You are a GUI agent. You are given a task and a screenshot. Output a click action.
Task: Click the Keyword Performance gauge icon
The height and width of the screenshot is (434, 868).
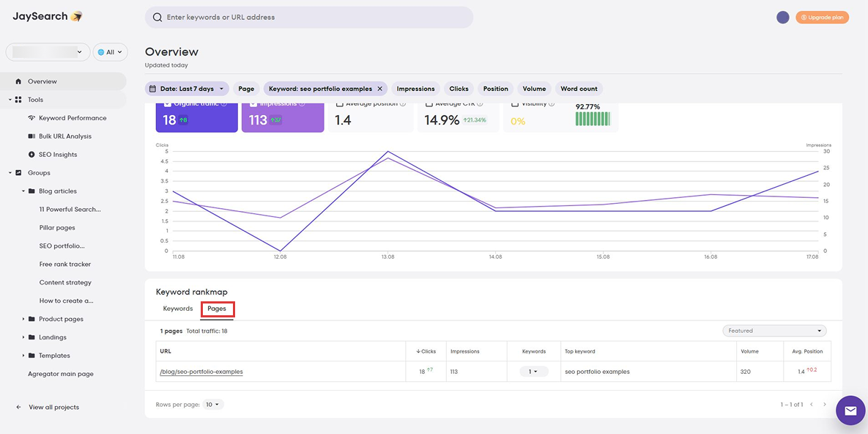31,118
